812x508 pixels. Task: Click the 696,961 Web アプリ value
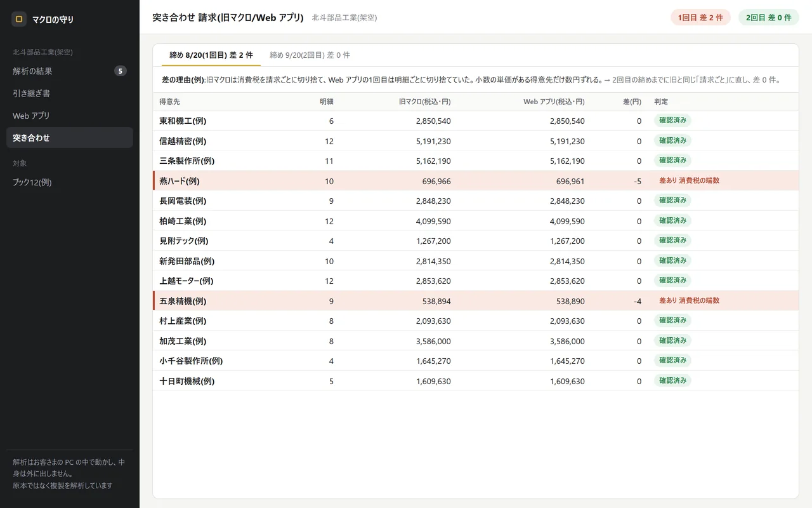(x=570, y=181)
